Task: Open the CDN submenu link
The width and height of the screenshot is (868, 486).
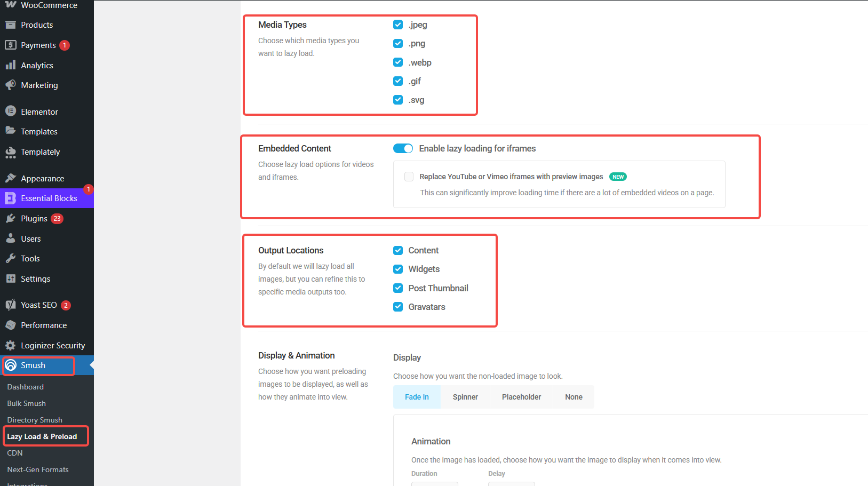Action: (15, 453)
